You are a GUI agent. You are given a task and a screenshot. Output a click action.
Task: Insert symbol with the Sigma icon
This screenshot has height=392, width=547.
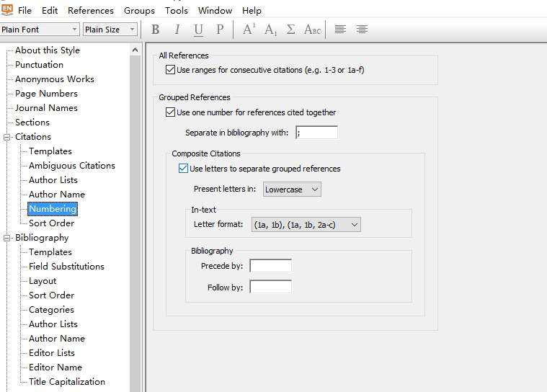[290, 30]
